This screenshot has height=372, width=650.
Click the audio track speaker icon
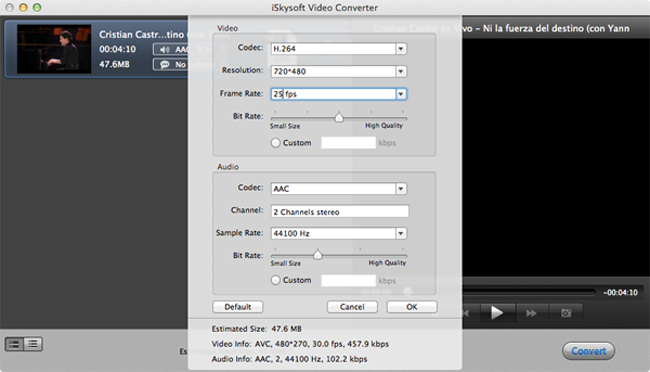165,50
